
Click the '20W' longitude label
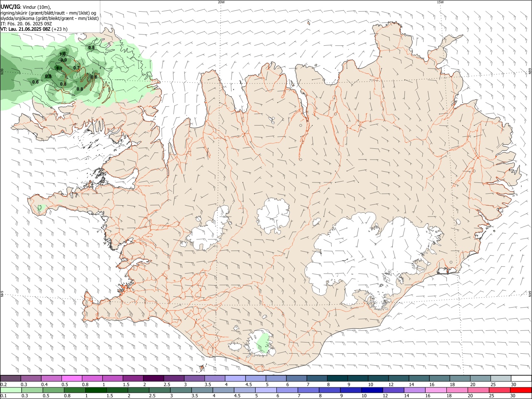[221, 2]
